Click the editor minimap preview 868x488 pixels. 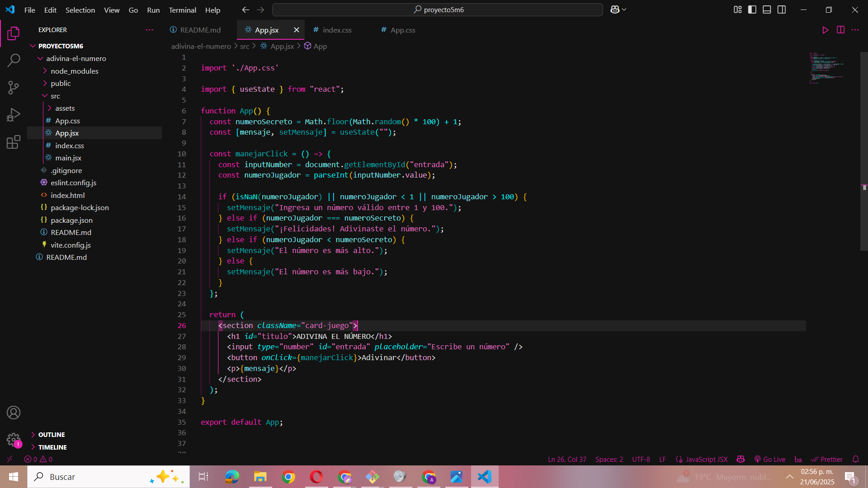(827, 68)
